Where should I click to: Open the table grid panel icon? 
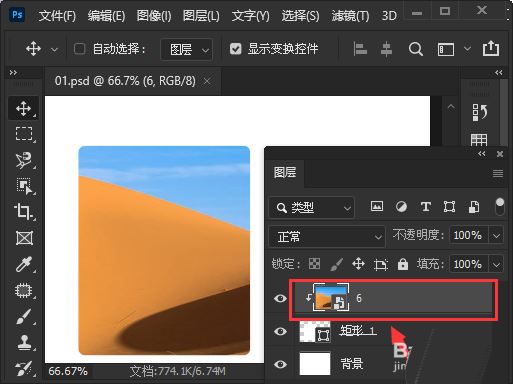click(x=479, y=140)
